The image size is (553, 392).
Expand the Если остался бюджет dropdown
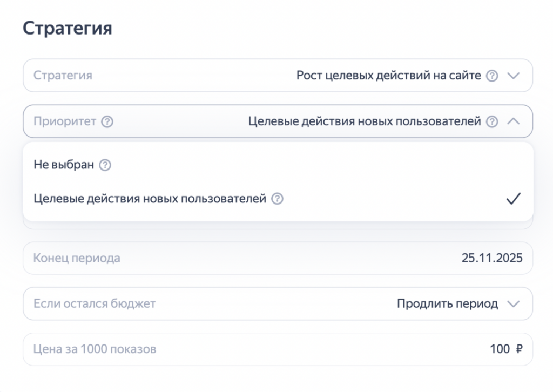click(x=514, y=303)
